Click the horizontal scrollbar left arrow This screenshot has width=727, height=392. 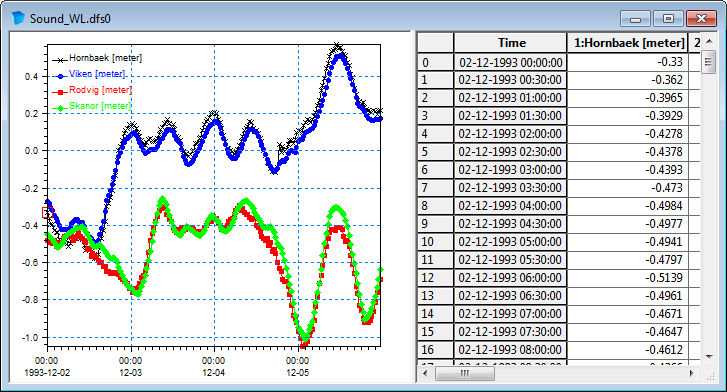click(425, 373)
